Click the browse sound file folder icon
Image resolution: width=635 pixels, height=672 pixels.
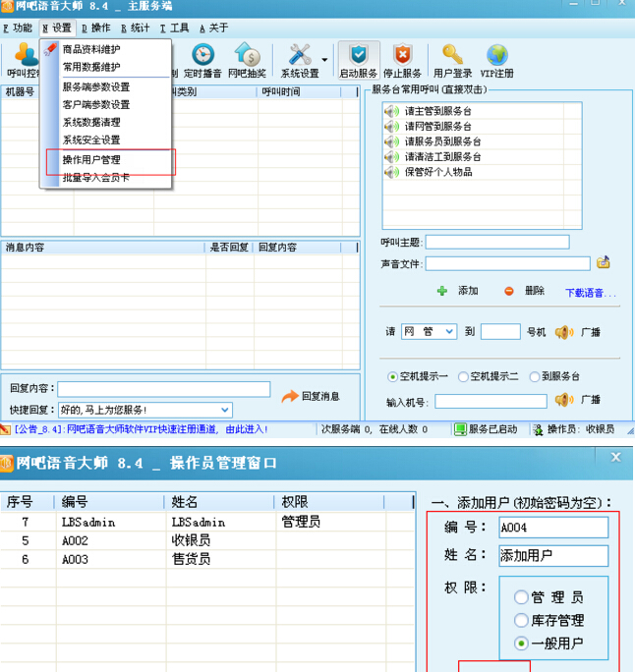pos(604,262)
